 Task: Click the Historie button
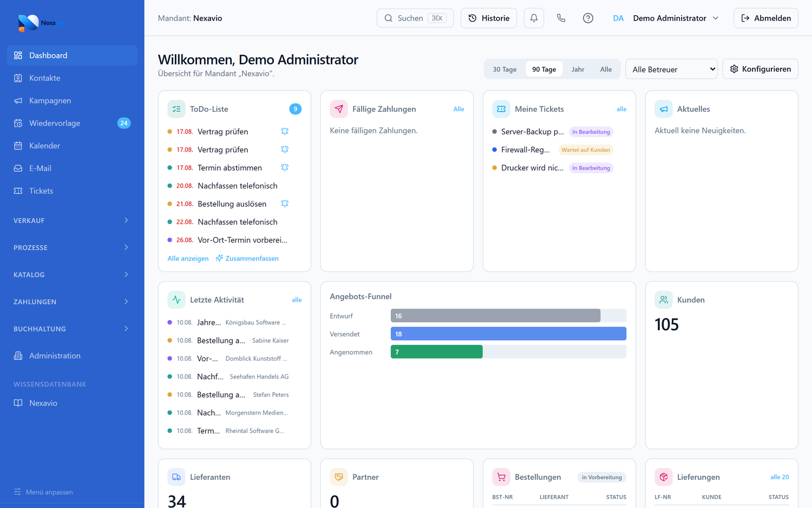coord(489,18)
